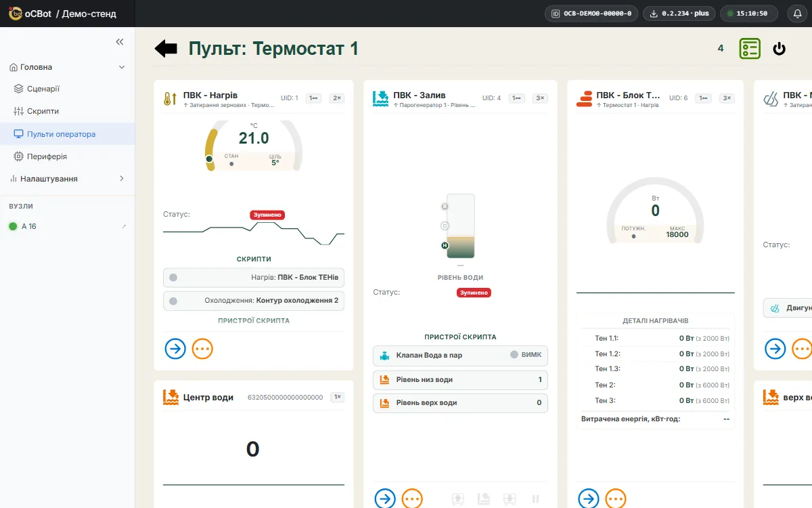Open the Скрипти menu item
812x508 pixels.
(68, 111)
